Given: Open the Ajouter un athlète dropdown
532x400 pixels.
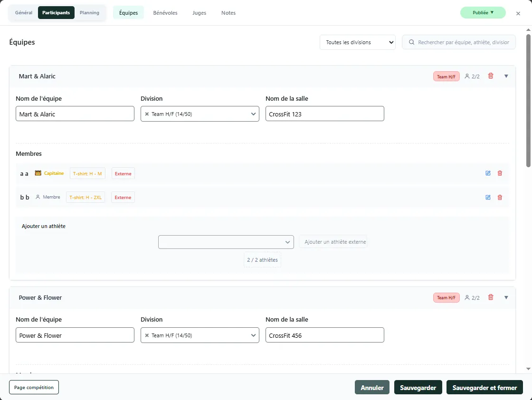Looking at the screenshot, I should (x=226, y=242).
